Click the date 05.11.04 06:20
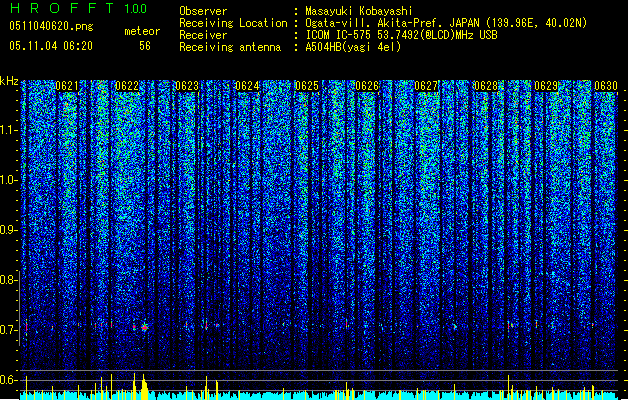Image resolution: width=629 pixels, height=400 pixels. [x=51, y=46]
